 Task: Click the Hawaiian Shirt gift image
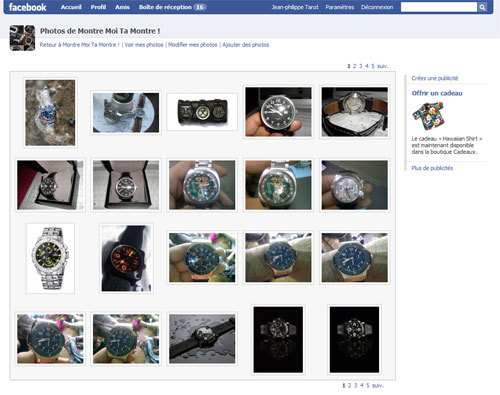tap(428, 116)
